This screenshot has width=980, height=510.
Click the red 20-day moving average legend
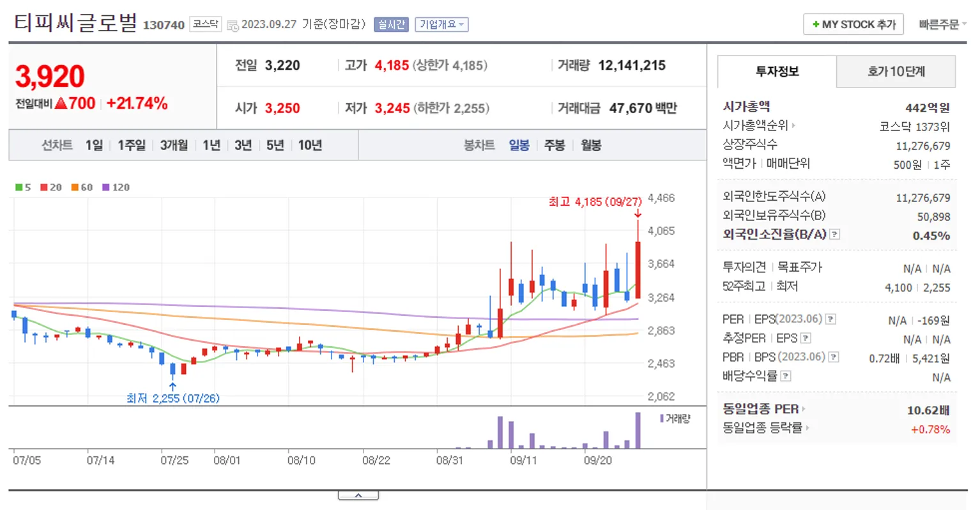click(51, 187)
